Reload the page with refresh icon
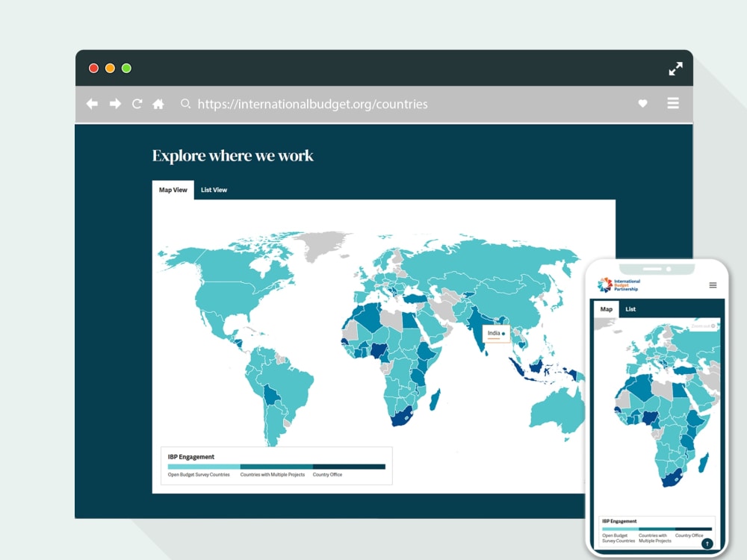This screenshot has height=560, width=747. (x=137, y=104)
